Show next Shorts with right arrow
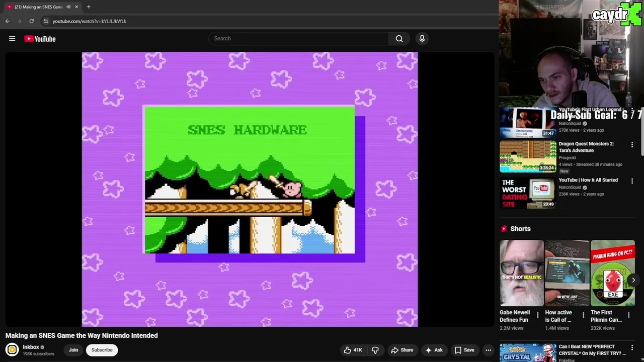Image resolution: width=644 pixels, height=362 pixels. click(633, 280)
